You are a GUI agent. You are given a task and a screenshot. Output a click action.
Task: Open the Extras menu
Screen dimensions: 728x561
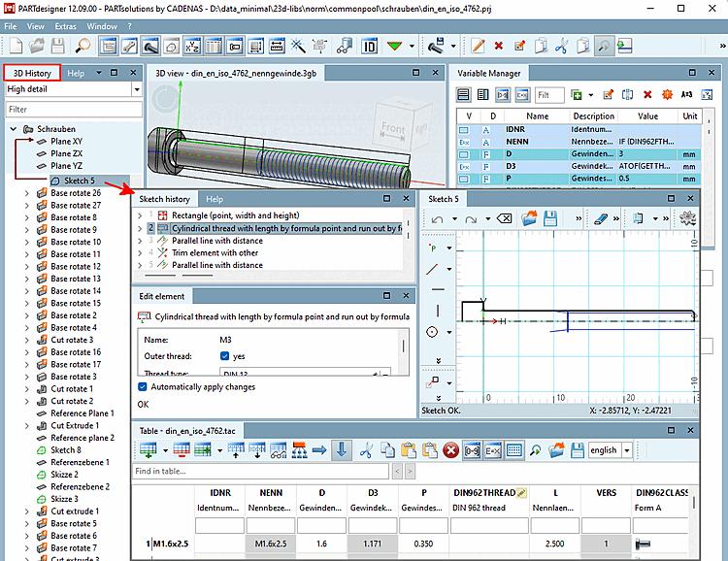(x=65, y=25)
